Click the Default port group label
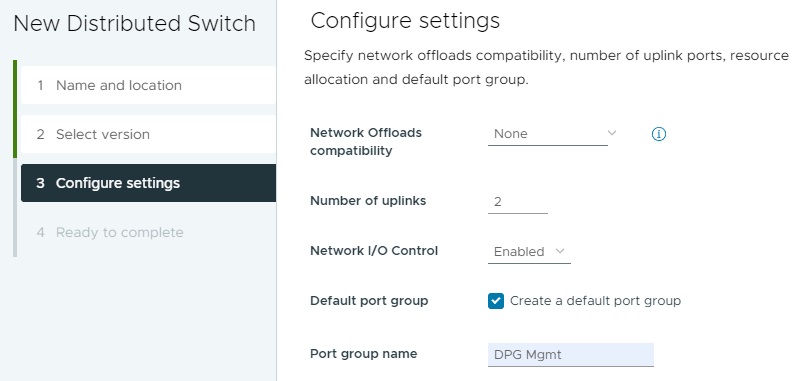 pyautogui.click(x=369, y=301)
